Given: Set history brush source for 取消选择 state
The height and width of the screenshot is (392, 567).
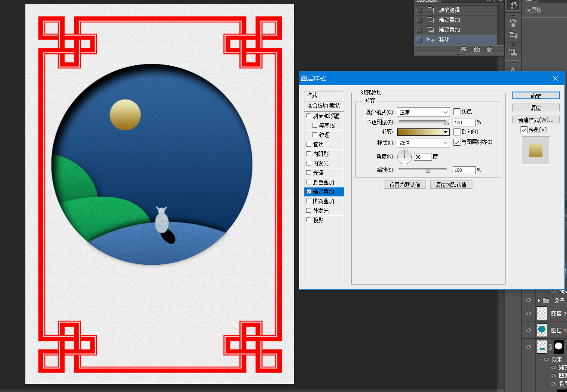Looking at the screenshot, I should [419, 10].
